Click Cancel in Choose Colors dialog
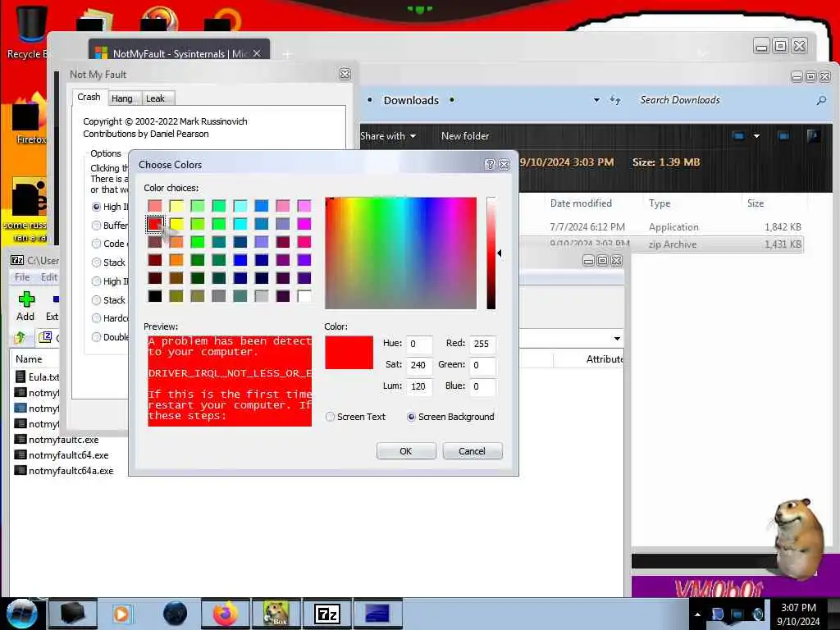The height and width of the screenshot is (630, 840). click(472, 451)
